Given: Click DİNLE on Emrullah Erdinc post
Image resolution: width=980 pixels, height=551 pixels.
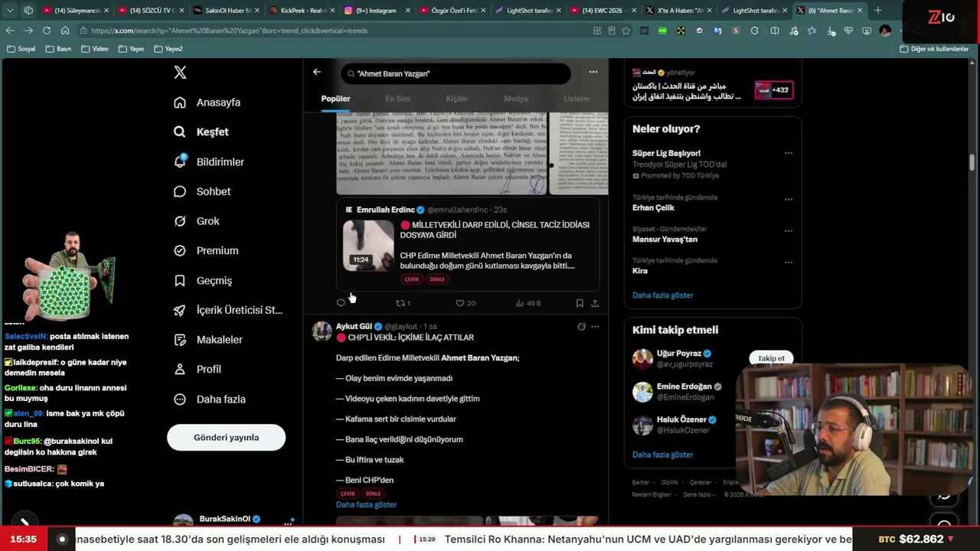Looking at the screenshot, I should 437,279.
